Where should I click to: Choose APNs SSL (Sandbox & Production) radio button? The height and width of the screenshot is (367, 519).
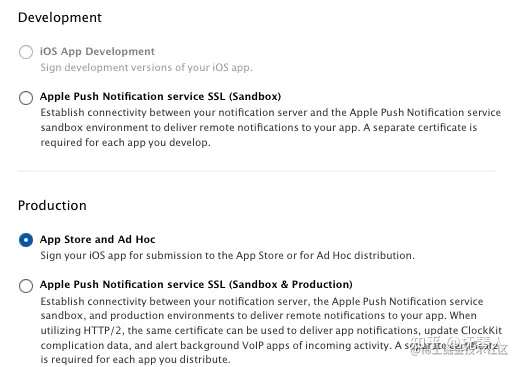[x=26, y=286]
